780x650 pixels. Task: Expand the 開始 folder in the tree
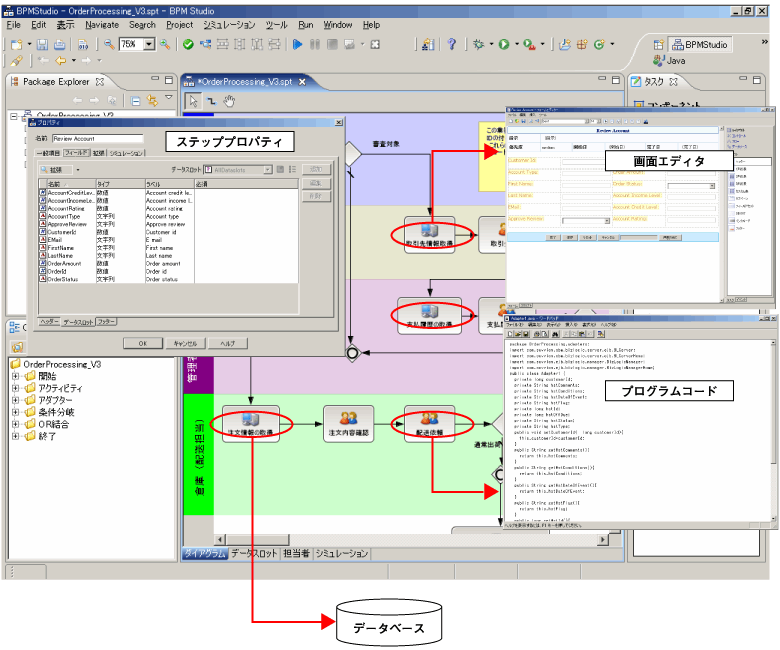[15, 376]
